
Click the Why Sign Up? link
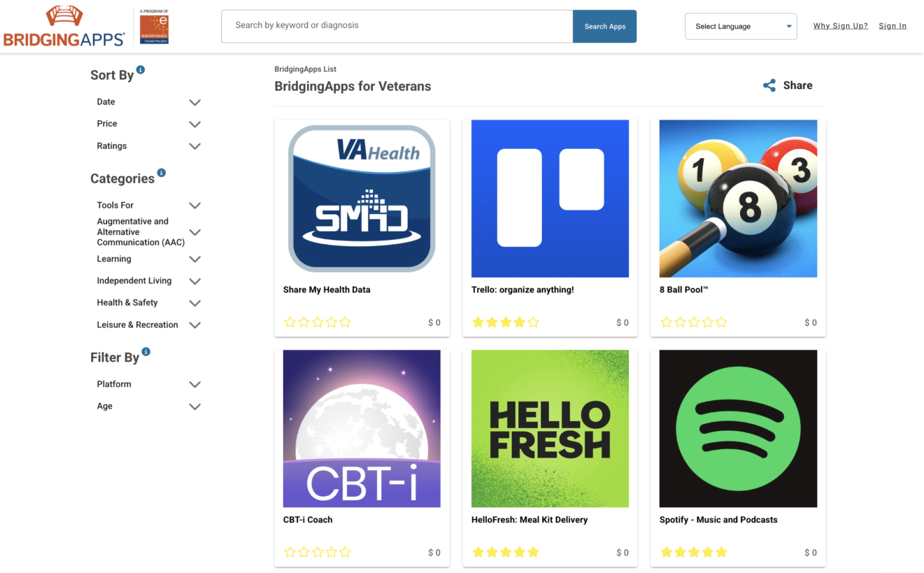[840, 26]
